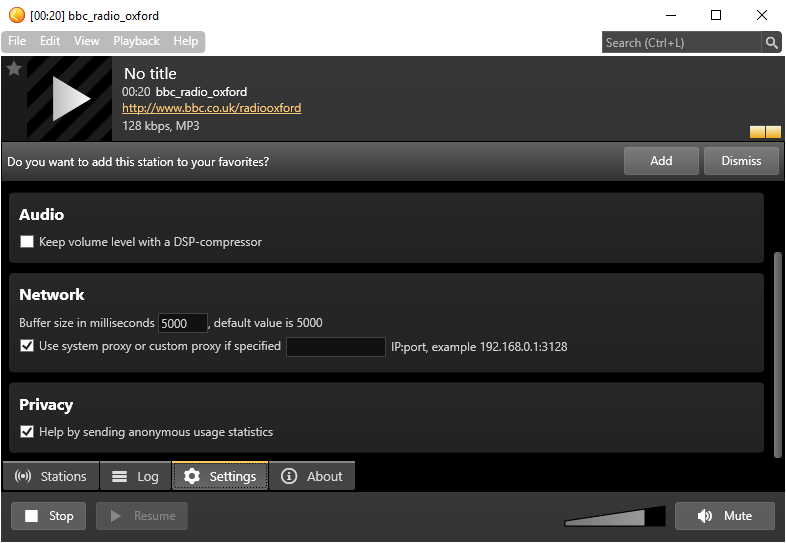Select the Settings tab
This screenshot has height=543, width=786.
[220, 476]
